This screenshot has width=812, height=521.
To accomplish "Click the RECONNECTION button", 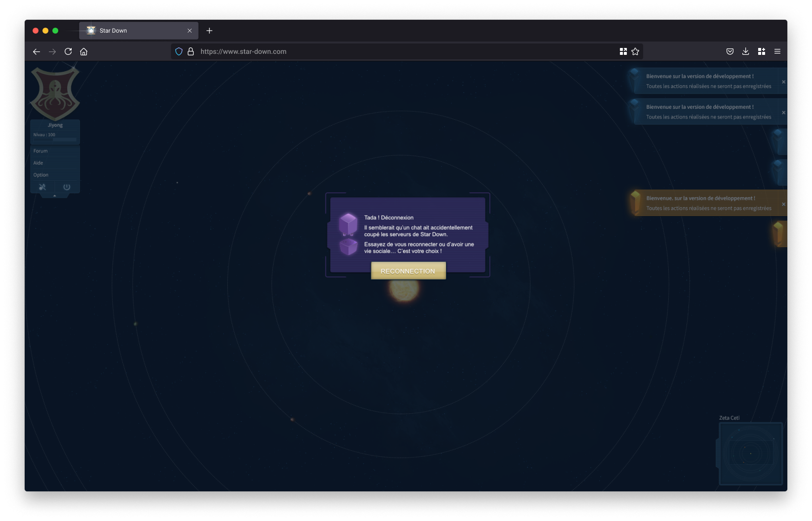I will click(408, 271).
